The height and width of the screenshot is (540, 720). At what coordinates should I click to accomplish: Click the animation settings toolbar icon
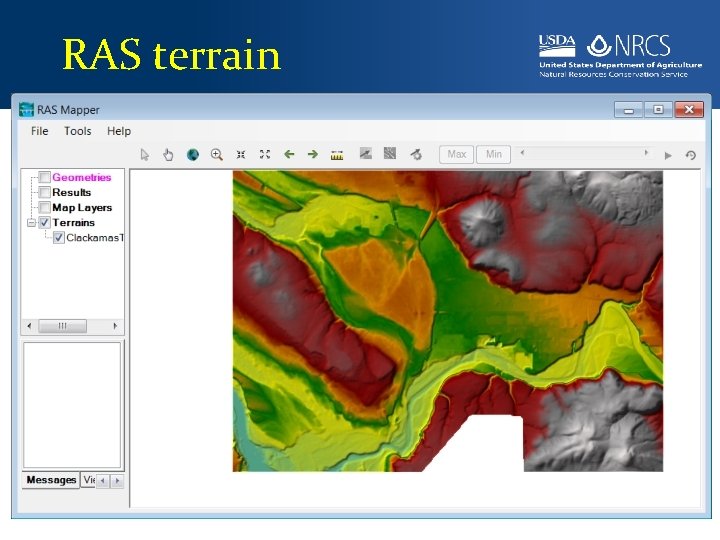click(416, 154)
